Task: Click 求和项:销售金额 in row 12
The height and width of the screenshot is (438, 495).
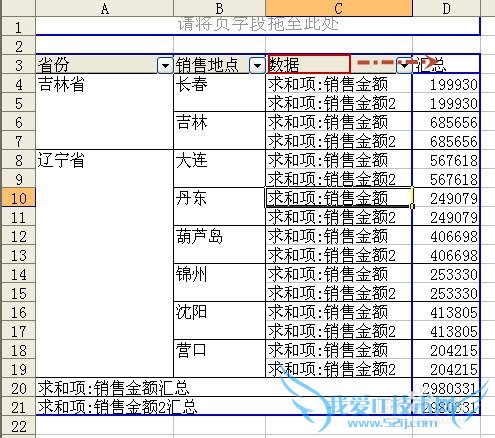Action: pos(339,236)
